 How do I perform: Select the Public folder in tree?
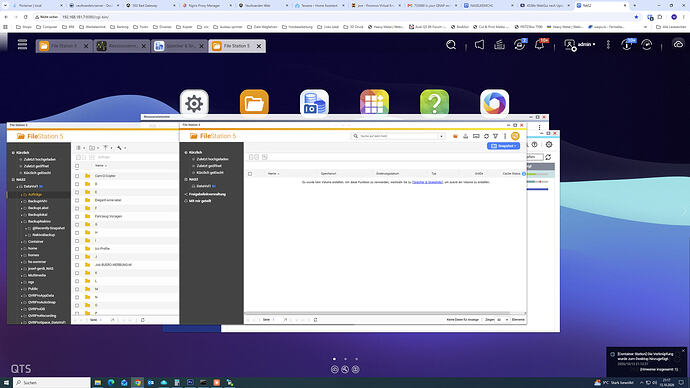tap(33, 289)
